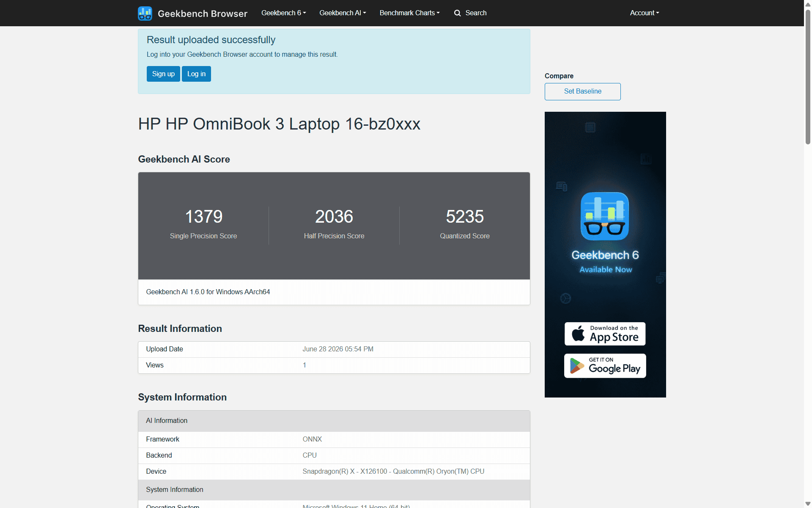Click the Sign up button
812x508 pixels.
pos(163,74)
